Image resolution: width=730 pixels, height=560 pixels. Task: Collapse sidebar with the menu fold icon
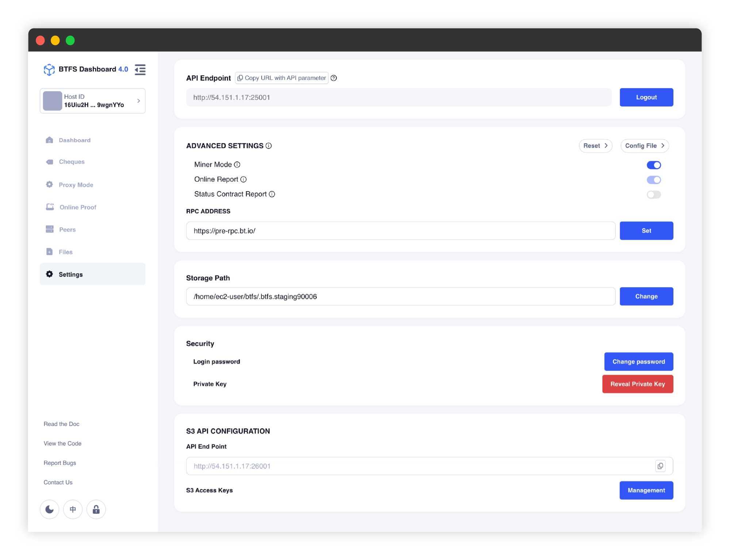(x=140, y=69)
